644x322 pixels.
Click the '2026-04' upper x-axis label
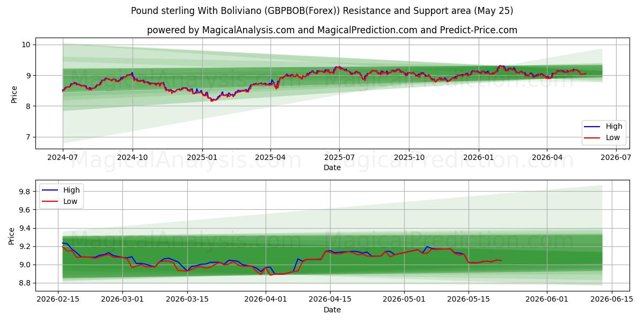pos(547,158)
